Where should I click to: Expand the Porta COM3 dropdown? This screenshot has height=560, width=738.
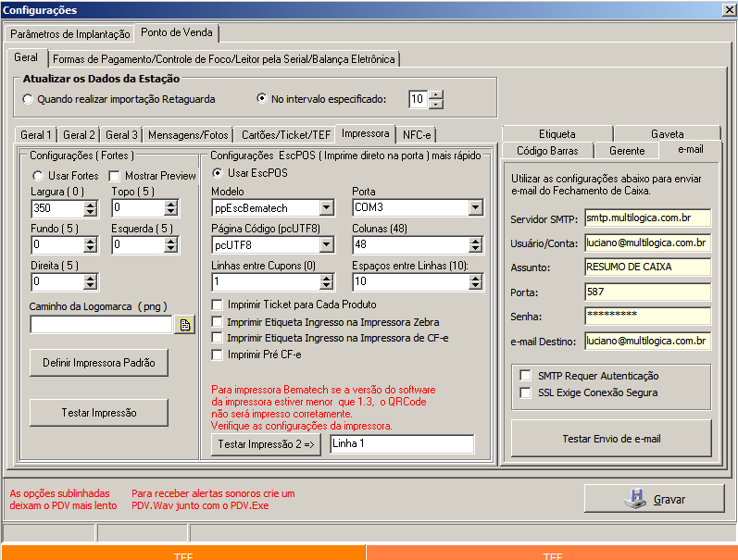coord(475,208)
